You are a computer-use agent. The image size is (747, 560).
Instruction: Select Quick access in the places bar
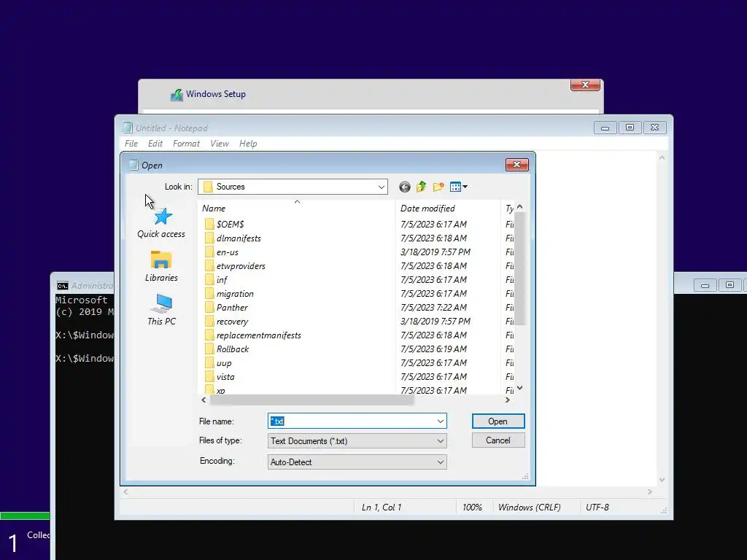click(x=161, y=223)
